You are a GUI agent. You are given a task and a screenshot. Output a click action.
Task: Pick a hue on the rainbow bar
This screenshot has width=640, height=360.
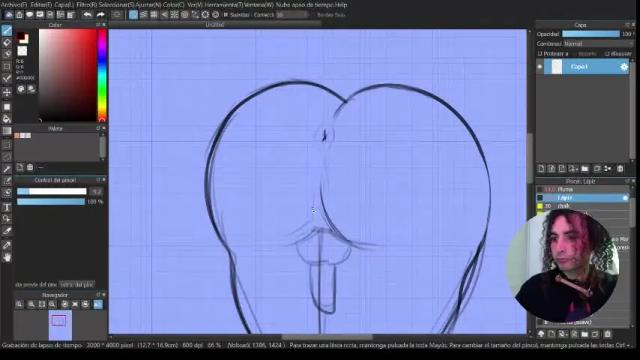point(102,76)
